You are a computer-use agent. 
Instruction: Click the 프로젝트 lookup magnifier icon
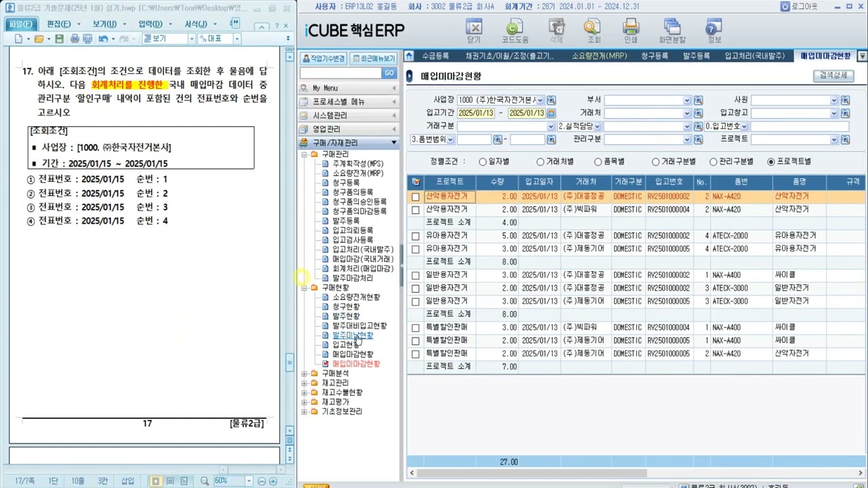(845, 139)
